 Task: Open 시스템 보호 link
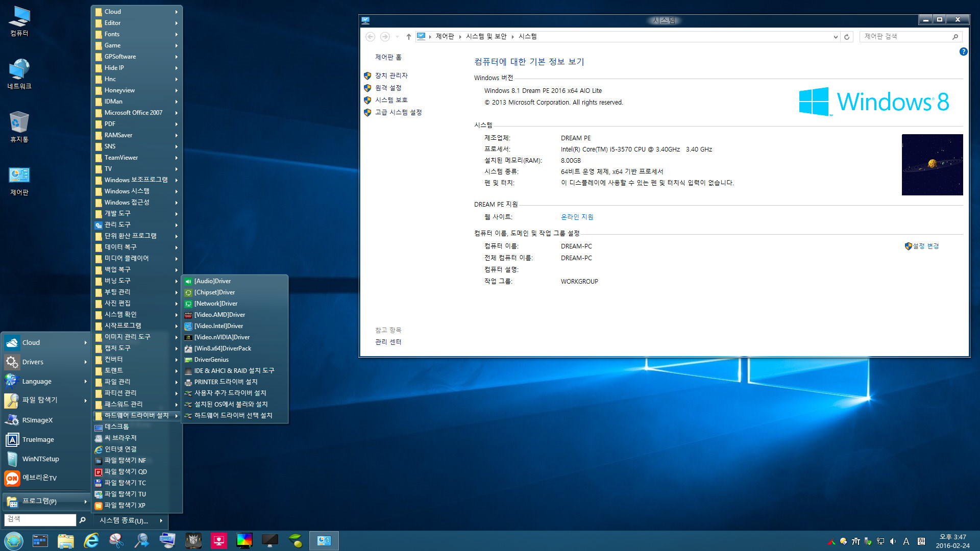391,100
